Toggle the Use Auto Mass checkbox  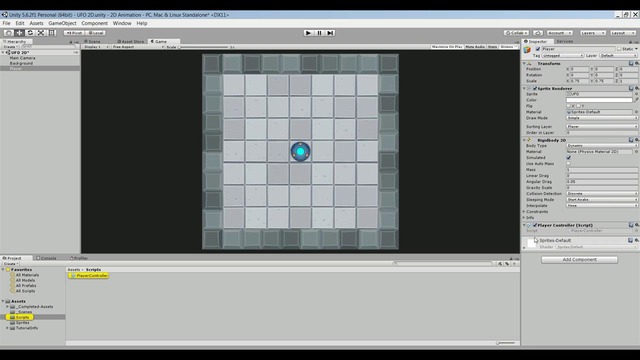pyautogui.click(x=569, y=164)
